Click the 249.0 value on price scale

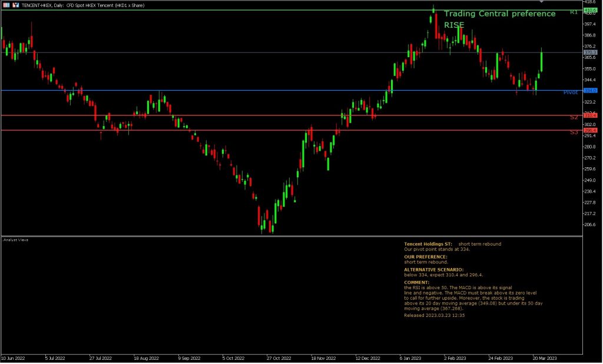click(x=589, y=180)
